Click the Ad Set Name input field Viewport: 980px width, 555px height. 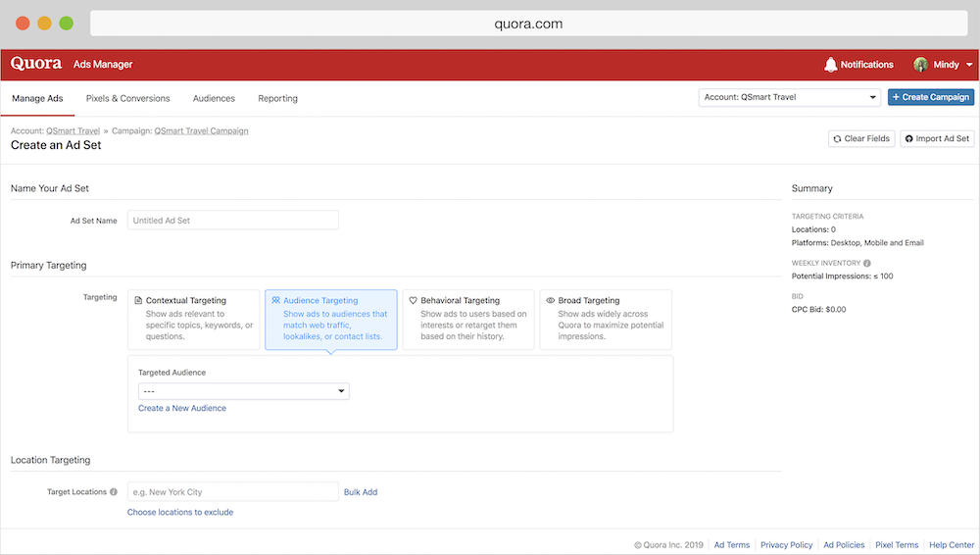(233, 221)
